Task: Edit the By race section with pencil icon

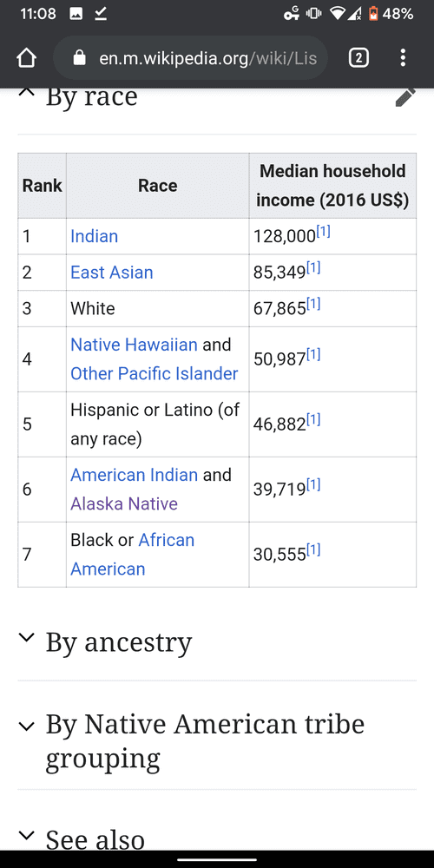Action: (x=405, y=97)
